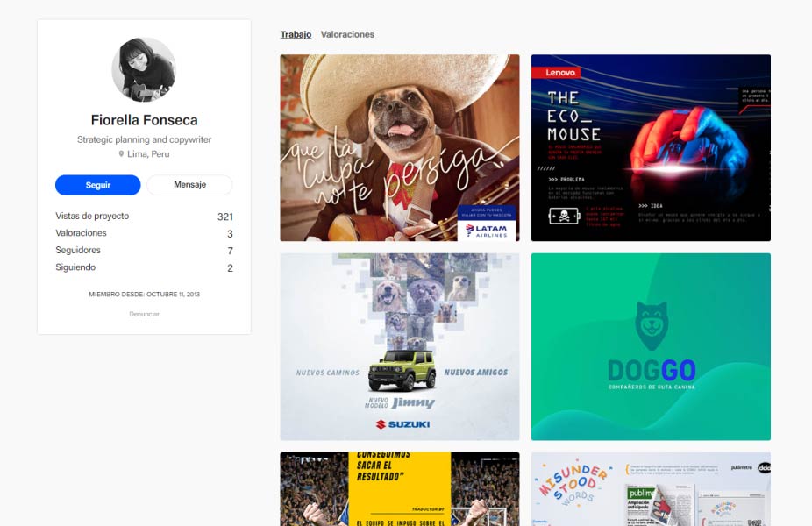Select Vistas de proyecto stat row
812x526 pixels.
point(144,217)
